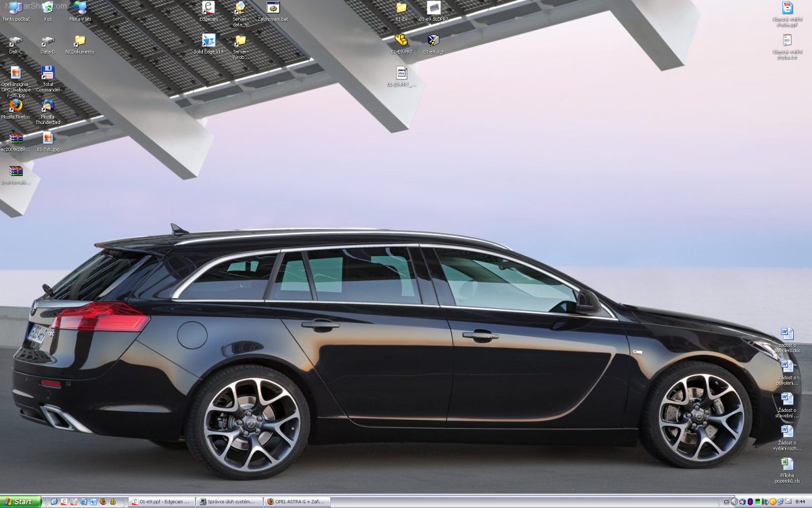Open the Edgecam desktop shortcut
The image size is (812, 508).
click(208, 8)
